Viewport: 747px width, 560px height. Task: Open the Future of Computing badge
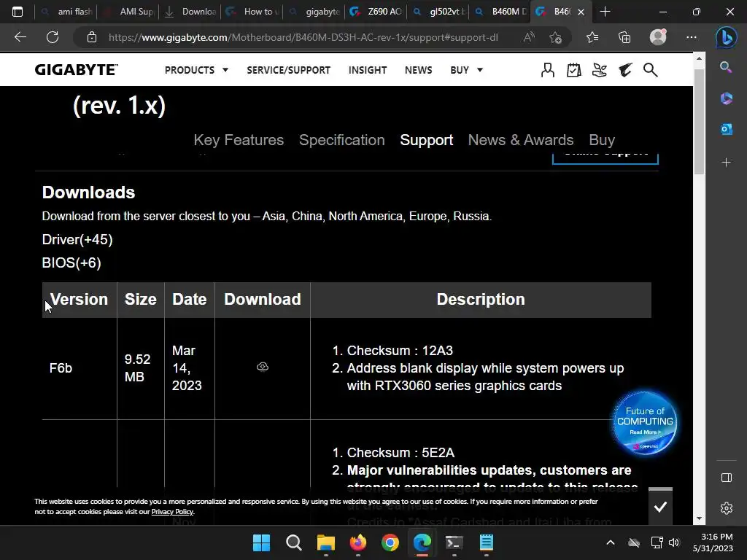[644, 422]
